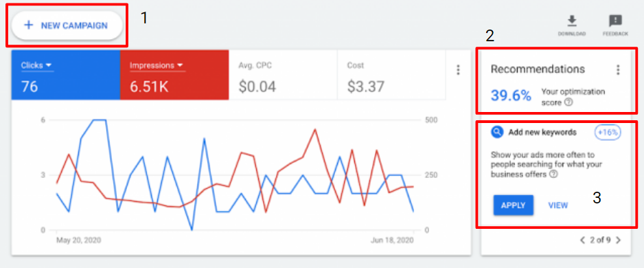Go to next recommendation arrow

pos(619,240)
